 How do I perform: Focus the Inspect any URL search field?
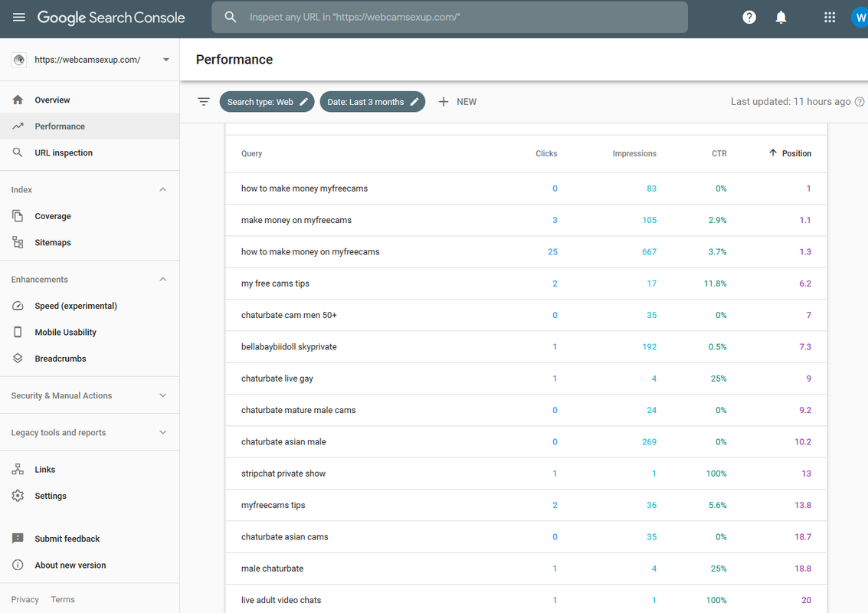click(x=450, y=17)
